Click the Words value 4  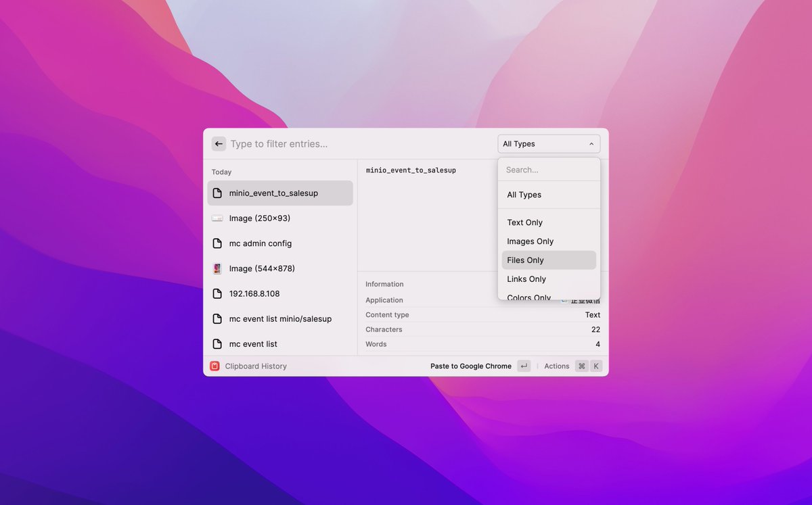597,344
